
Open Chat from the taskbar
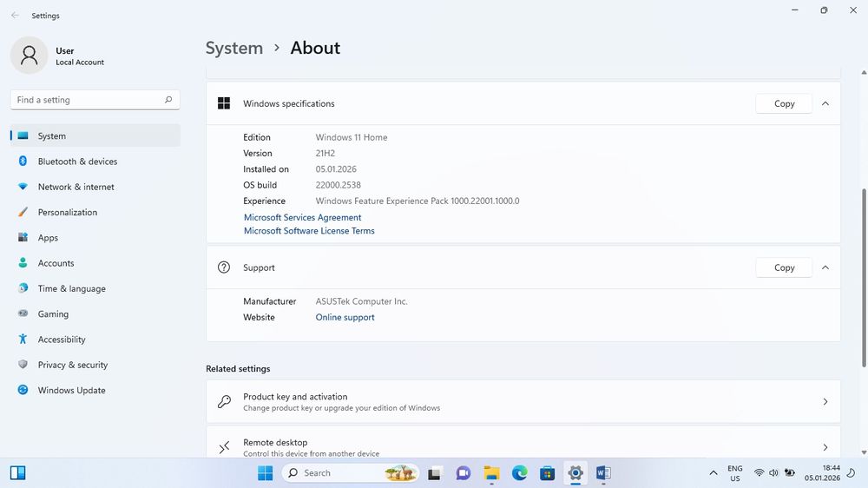pos(464,473)
